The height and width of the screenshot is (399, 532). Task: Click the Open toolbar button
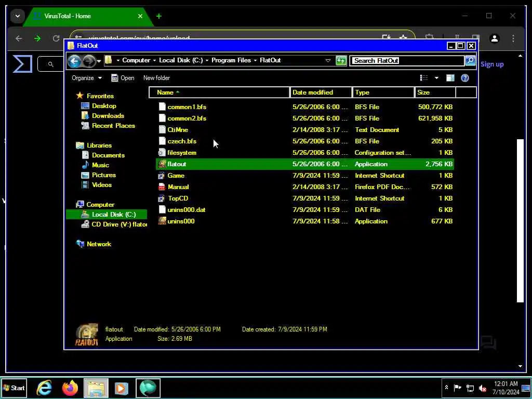(123, 78)
